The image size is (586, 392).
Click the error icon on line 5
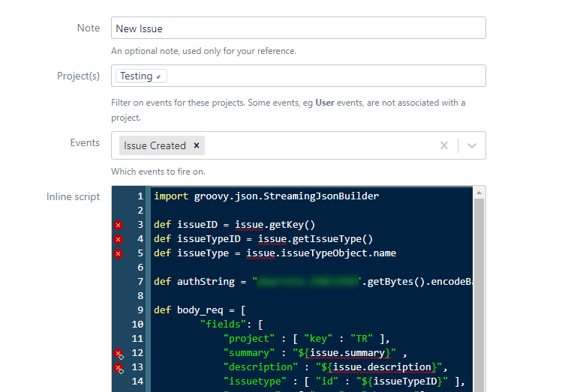point(118,253)
